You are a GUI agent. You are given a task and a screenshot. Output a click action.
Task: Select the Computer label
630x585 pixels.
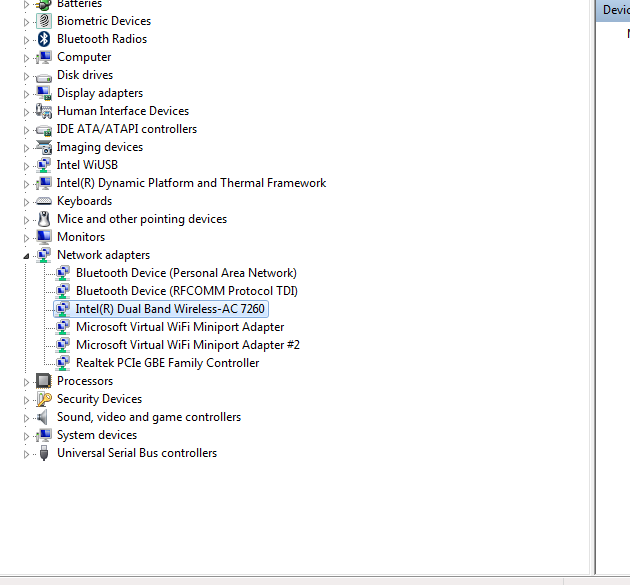84,57
